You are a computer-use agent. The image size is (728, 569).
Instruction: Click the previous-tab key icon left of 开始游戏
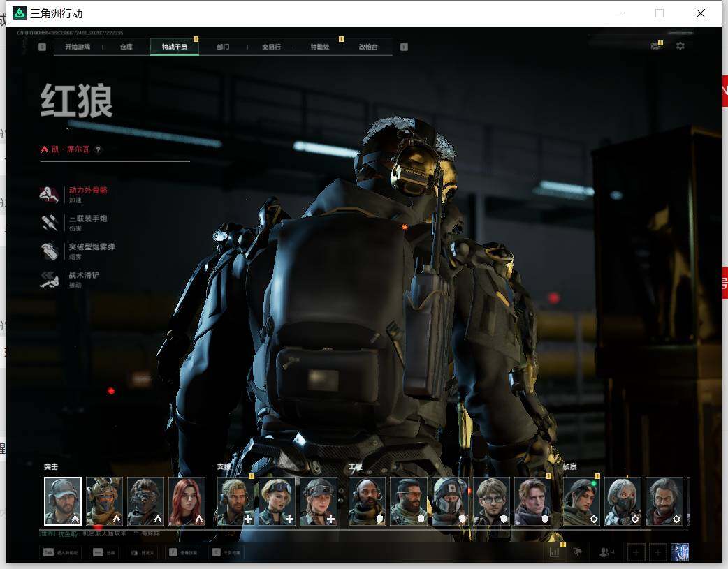click(42, 47)
